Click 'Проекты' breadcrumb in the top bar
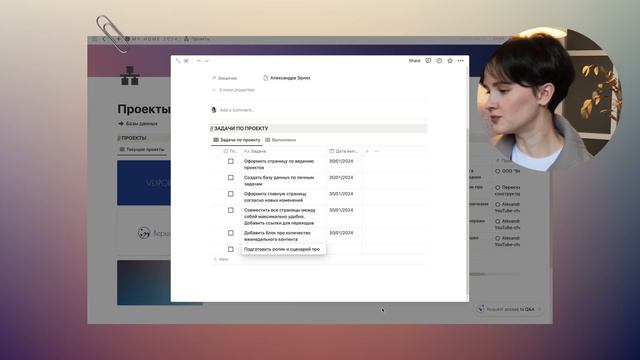 point(197,39)
